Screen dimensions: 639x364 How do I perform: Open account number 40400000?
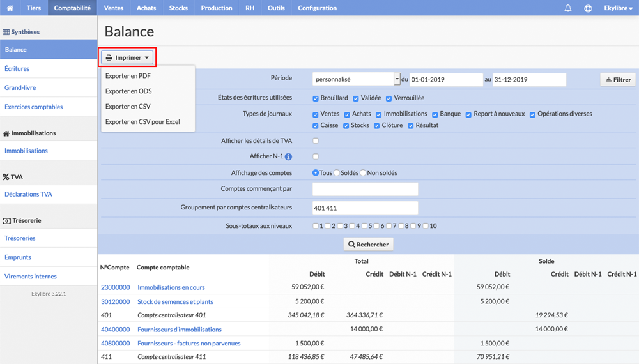(115, 330)
